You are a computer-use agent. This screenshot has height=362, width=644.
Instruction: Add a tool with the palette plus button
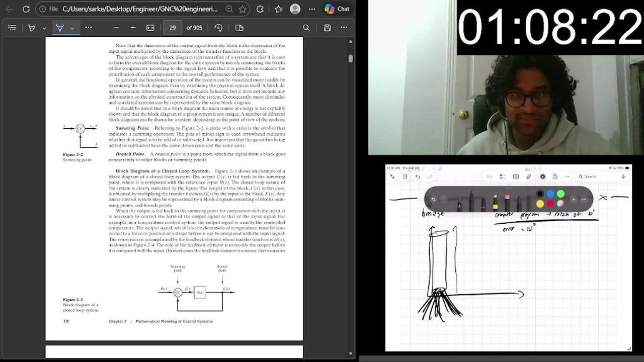(x=574, y=199)
